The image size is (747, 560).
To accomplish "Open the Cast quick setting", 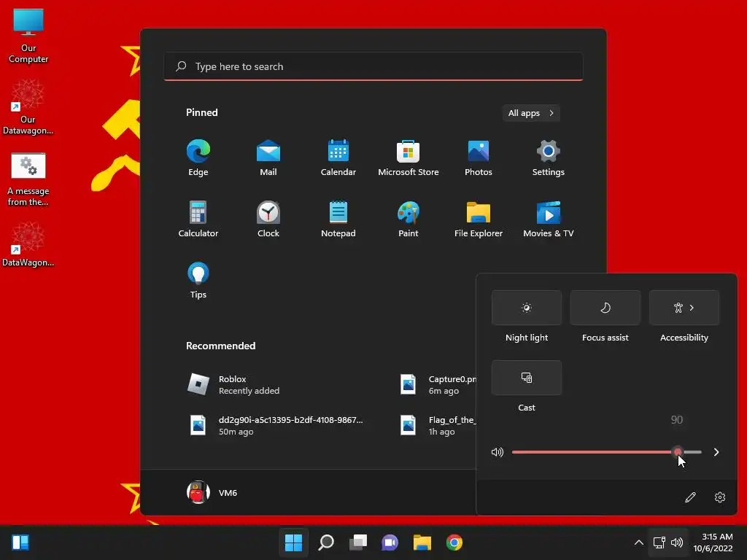I will click(527, 378).
